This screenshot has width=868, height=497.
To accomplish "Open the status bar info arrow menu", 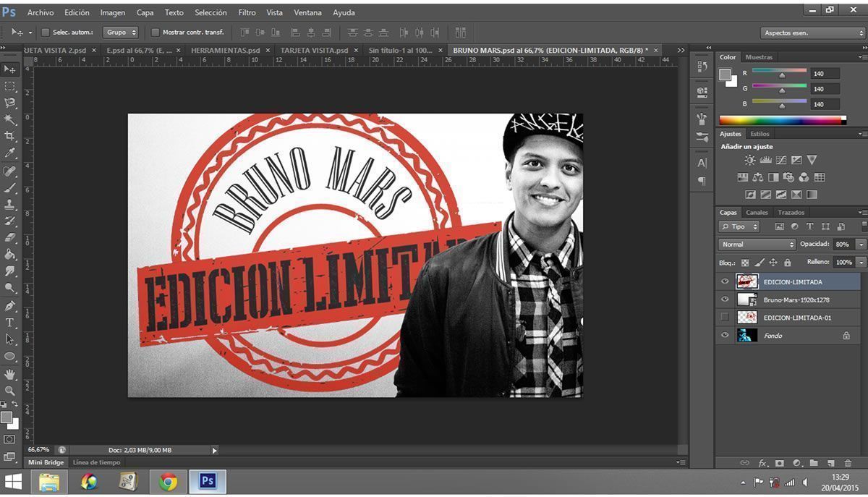I will pos(214,450).
